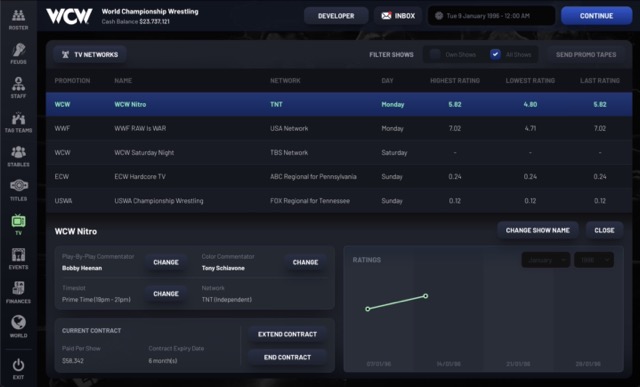640x387 pixels.
Task: Click Tony Schiavone commentator name
Action: pos(223,268)
